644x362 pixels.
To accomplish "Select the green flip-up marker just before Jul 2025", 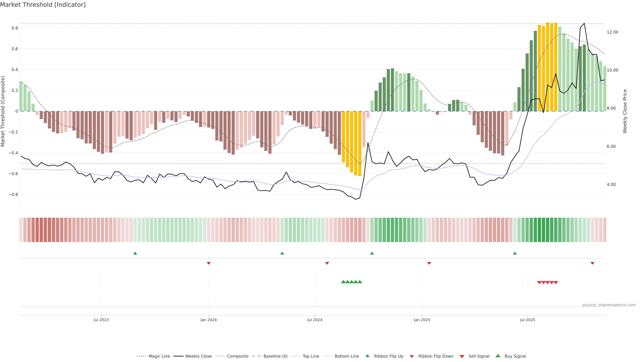I will 515,253.
